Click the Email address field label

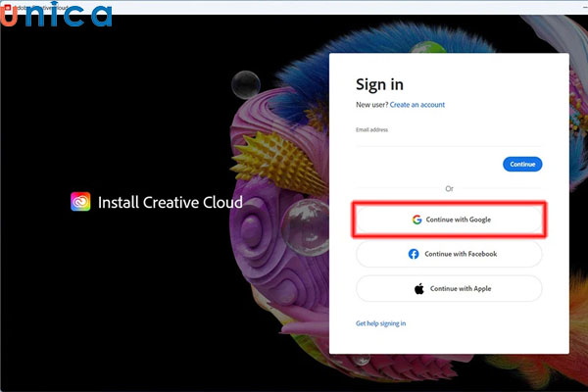coord(372,128)
